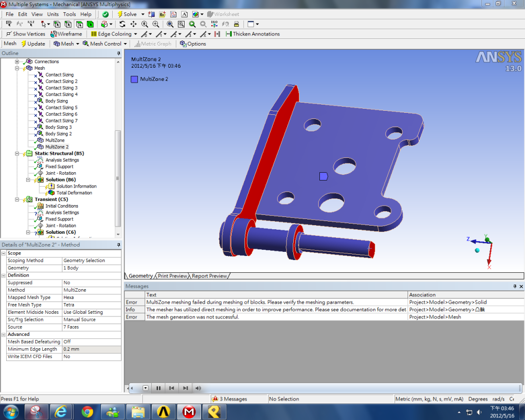The width and height of the screenshot is (525, 420).
Task: Select the Pan view tool
Action: point(133,24)
